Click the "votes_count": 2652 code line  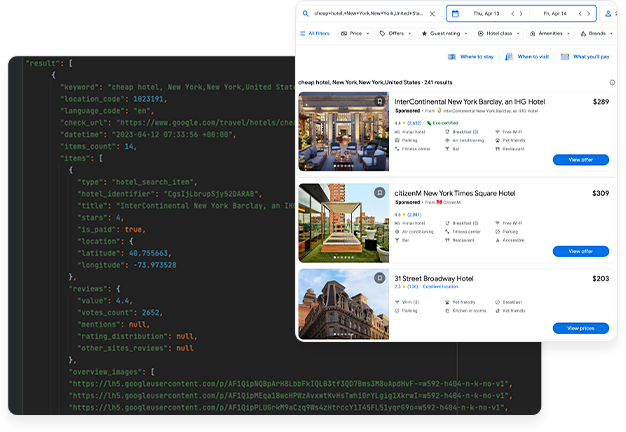120,313
